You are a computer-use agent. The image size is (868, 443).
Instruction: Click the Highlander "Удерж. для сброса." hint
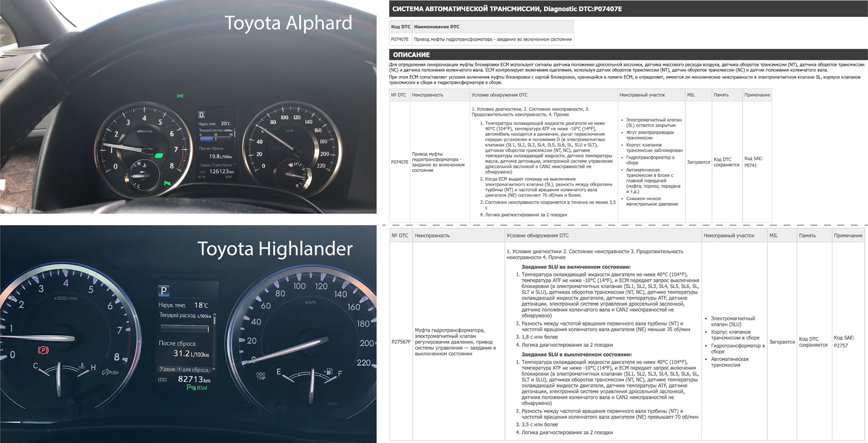point(184,369)
